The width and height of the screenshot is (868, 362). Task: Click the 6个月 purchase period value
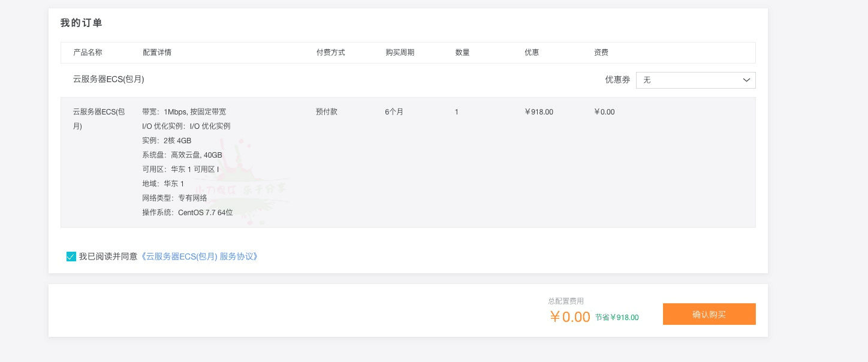[394, 112]
